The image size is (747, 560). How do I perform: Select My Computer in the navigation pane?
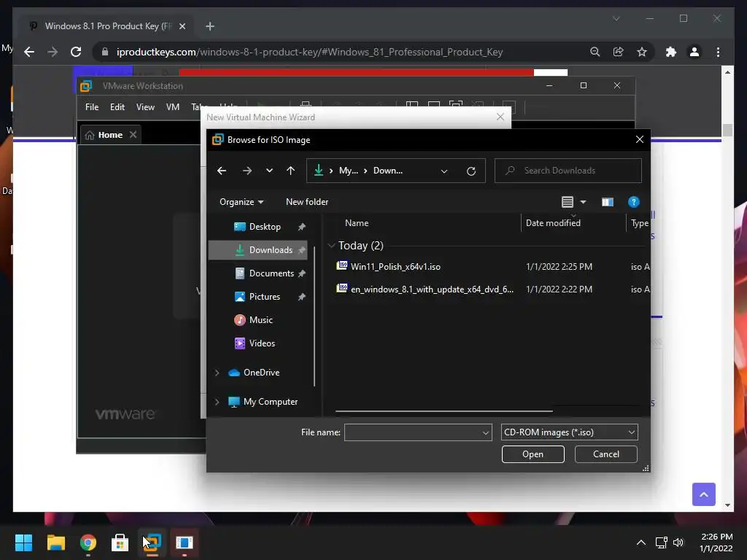[x=270, y=402]
